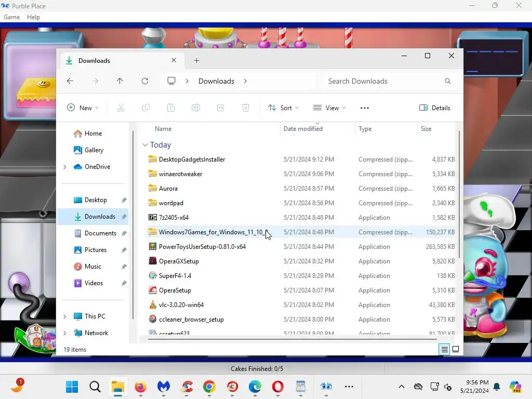Screen dimensions: 532x399
Task: Open the Game menu in Purble Place
Action: click(x=11, y=17)
